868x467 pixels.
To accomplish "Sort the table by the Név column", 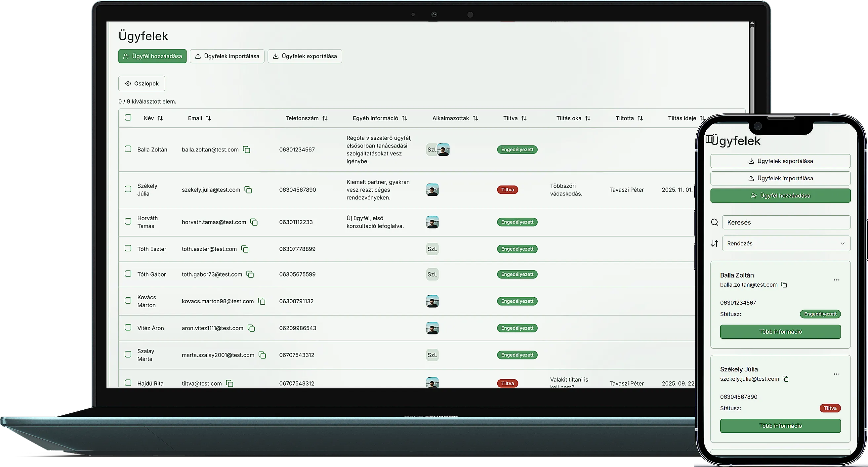I will click(x=160, y=118).
